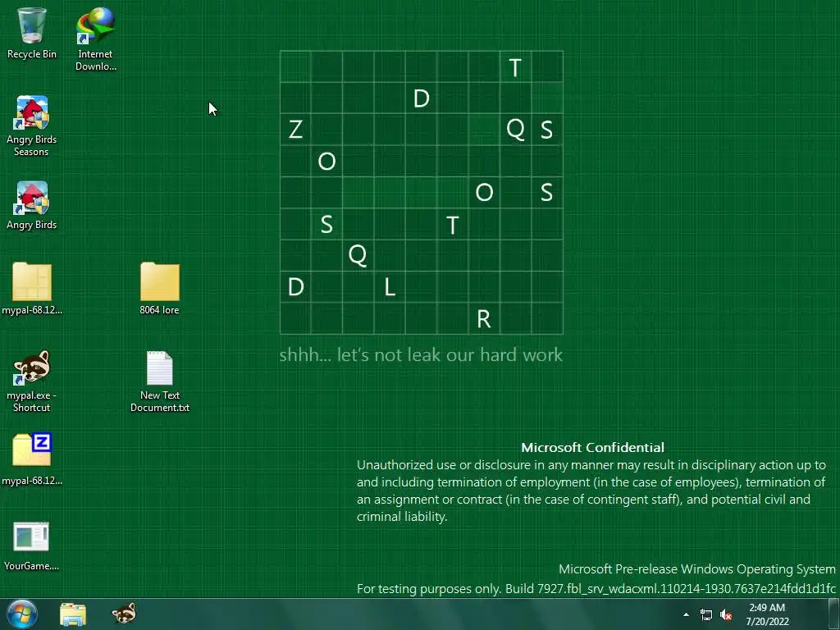Open the network status tray icon

[x=706, y=615]
